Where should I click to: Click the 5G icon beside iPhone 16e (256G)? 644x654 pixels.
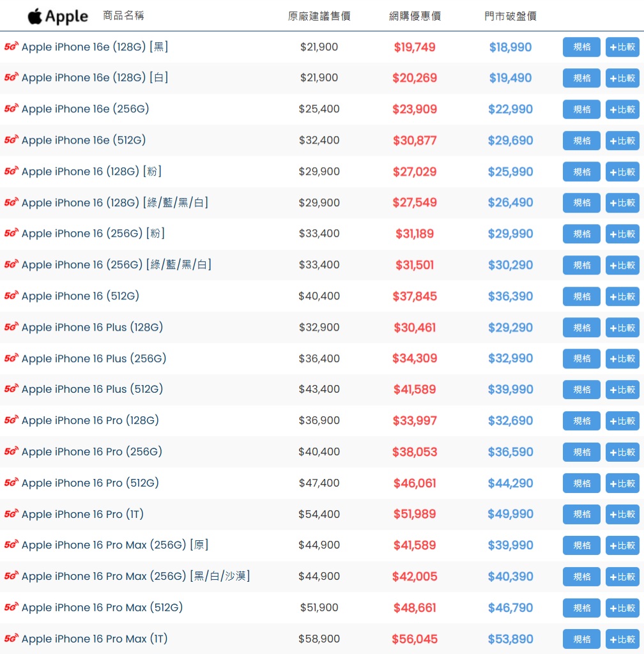11,109
